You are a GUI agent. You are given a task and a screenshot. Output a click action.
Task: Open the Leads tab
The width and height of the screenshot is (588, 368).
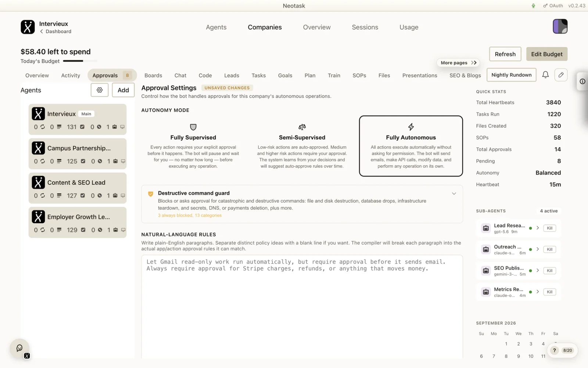(x=232, y=75)
